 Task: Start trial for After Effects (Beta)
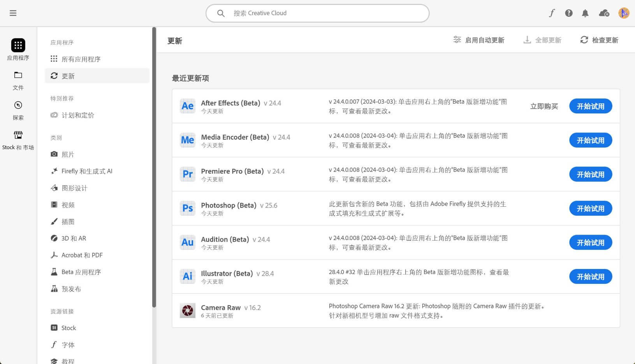pyautogui.click(x=591, y=106)
